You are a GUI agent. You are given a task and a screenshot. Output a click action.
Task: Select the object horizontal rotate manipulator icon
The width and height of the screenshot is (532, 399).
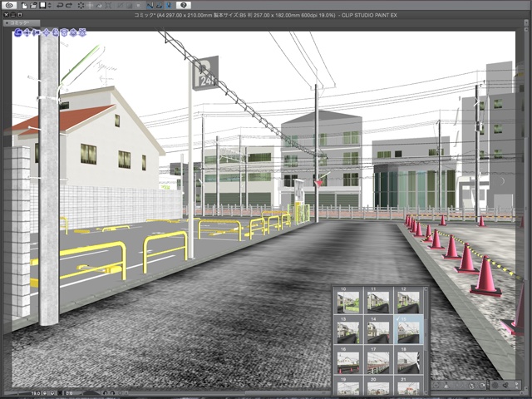[x=64, y=32]
